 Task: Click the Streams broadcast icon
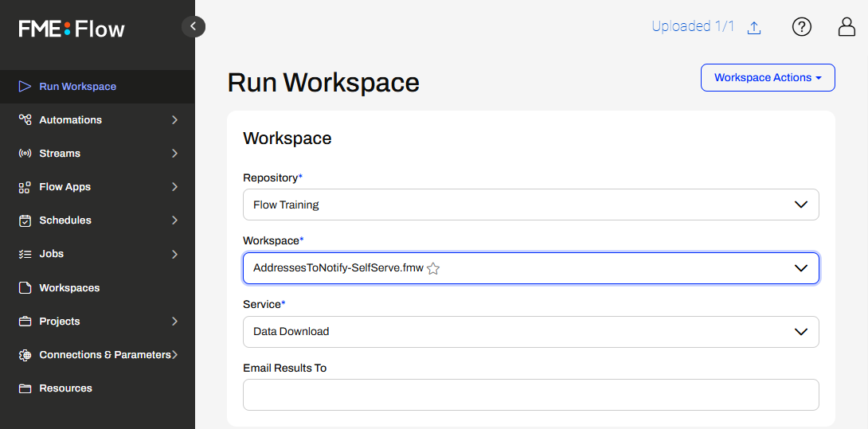[x=25, y=154]
